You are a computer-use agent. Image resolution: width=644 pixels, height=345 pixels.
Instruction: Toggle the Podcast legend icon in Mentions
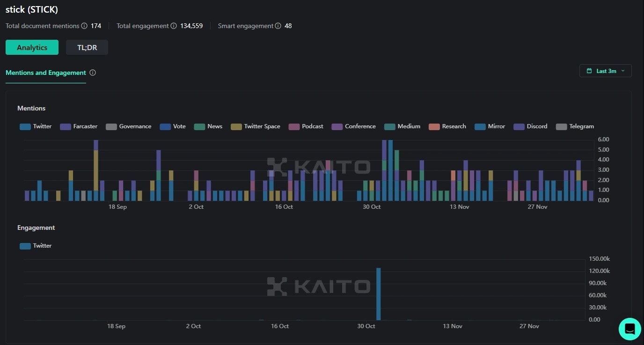[x=294, y=126]
